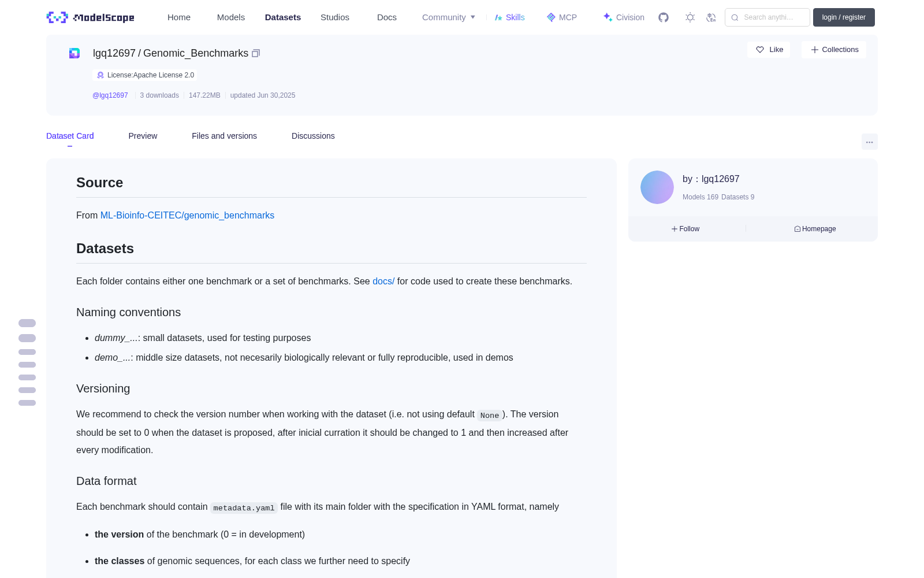This screenshot has width=924, height=578.
Task: Open the ML-Bioinfo-CEITEC/genomic_benchmarks link
Action: coord(187,215)
